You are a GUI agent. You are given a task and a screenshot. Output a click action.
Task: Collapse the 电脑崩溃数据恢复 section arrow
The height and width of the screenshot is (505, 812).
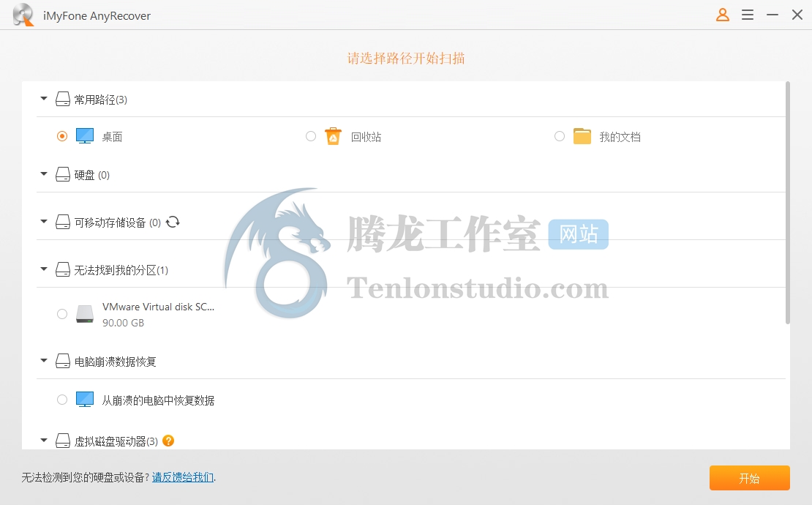tap(44, 361)
